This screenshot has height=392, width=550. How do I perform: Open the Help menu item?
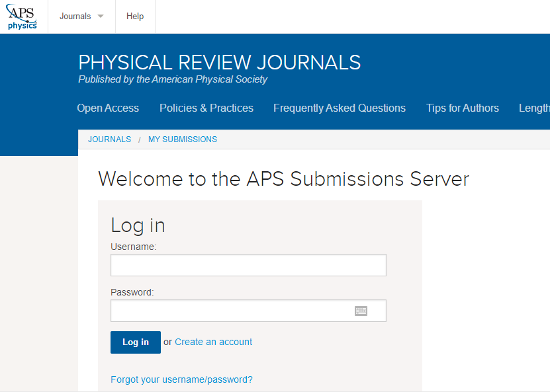point(135,17)
